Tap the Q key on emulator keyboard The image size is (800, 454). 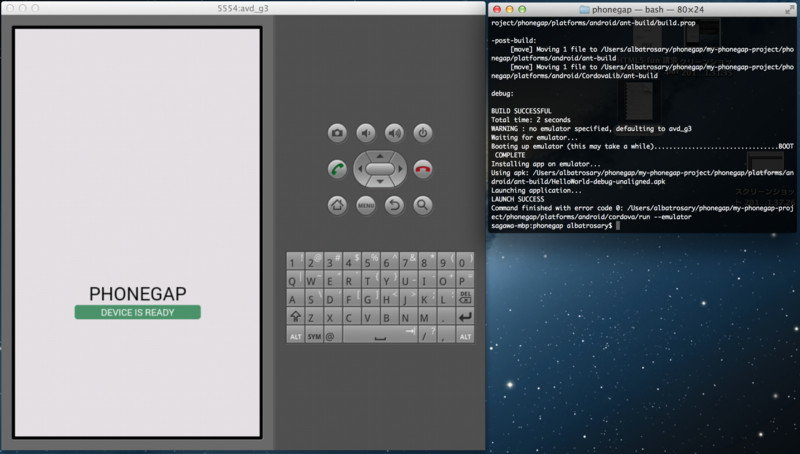tap(295, 280)
